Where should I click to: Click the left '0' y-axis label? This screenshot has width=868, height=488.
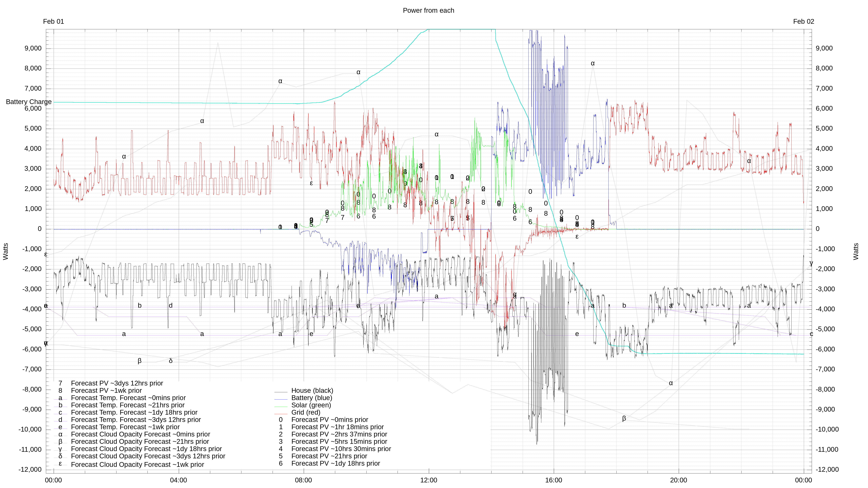pyautogui.click(x=40, y=229)
